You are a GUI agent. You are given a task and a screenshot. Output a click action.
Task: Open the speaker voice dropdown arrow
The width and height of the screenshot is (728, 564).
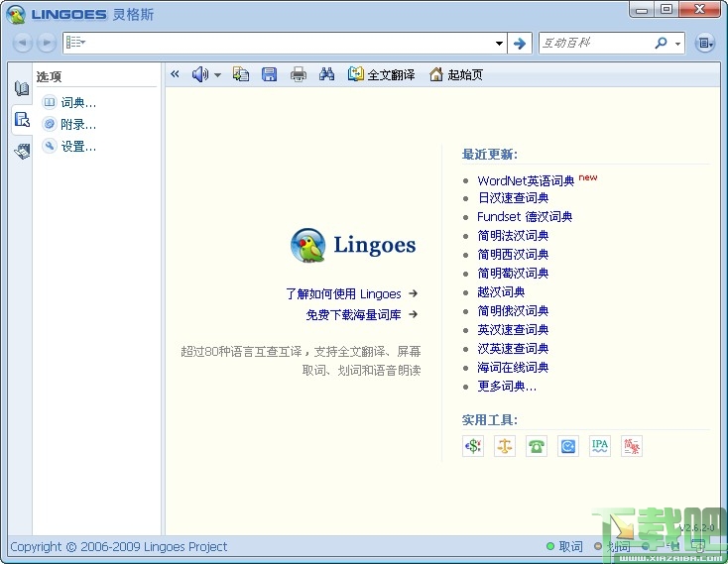tap(217, 74)
